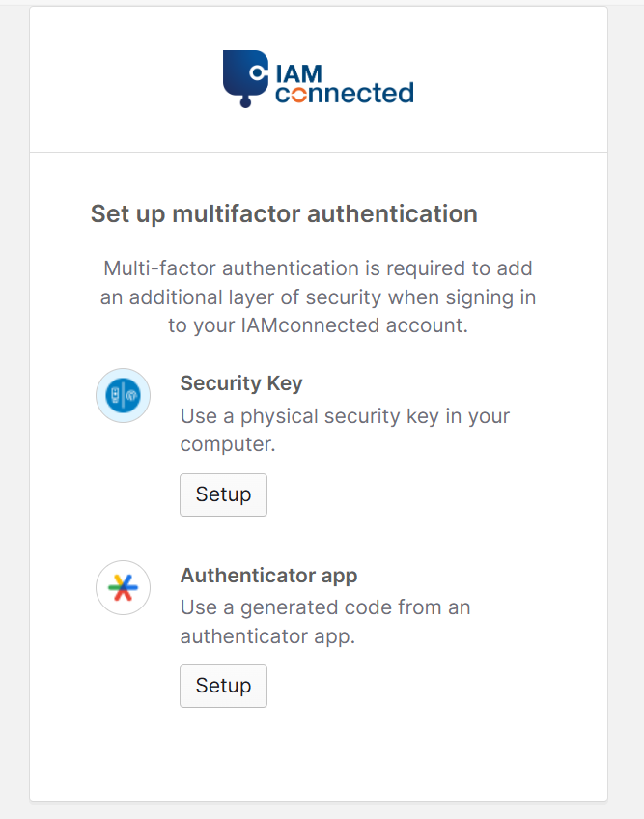Click the Authenticator app option title
644x819 pixels.
268,575
